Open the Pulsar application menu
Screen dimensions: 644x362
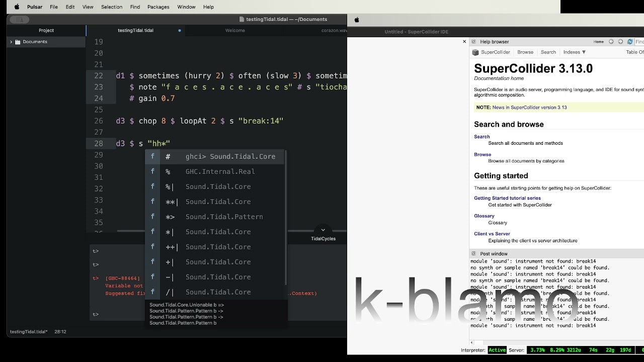35,7
